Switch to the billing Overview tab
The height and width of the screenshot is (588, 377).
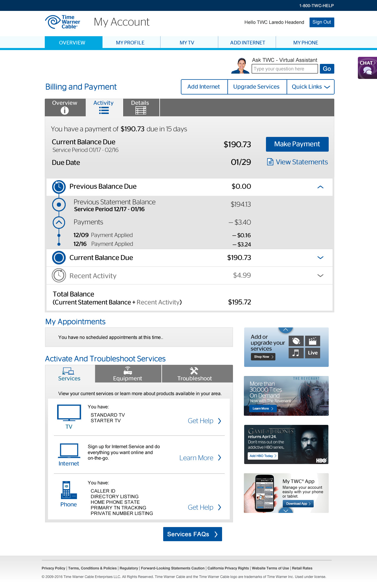coord(65,107)
